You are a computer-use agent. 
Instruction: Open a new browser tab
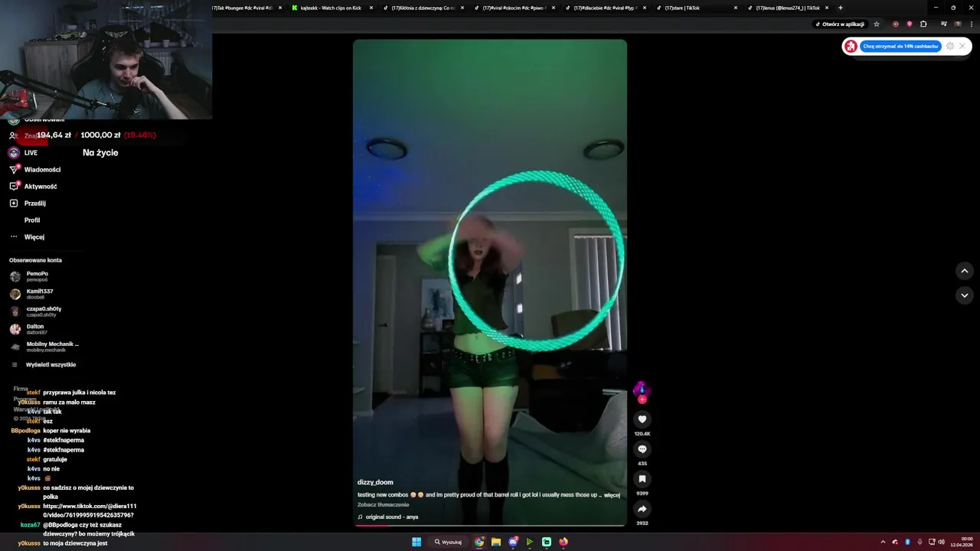click(x=841, y=8)
